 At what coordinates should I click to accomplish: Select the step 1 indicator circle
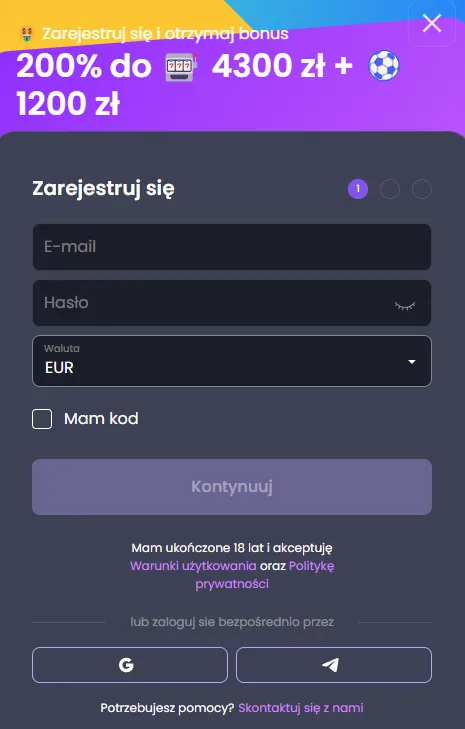tap(358, 189)
